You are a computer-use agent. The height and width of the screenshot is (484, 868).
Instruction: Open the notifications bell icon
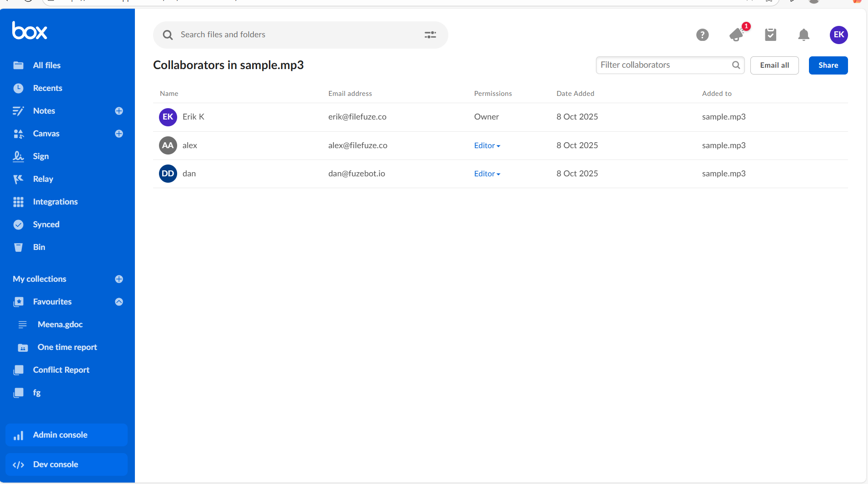click(804, 35)
